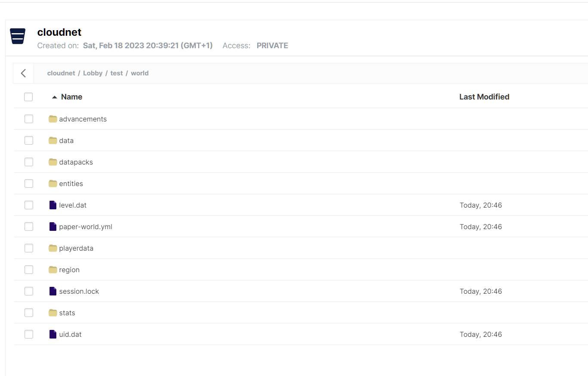Open the entities folder name
The width and height of the screenshot is (588, 376).
71,183
